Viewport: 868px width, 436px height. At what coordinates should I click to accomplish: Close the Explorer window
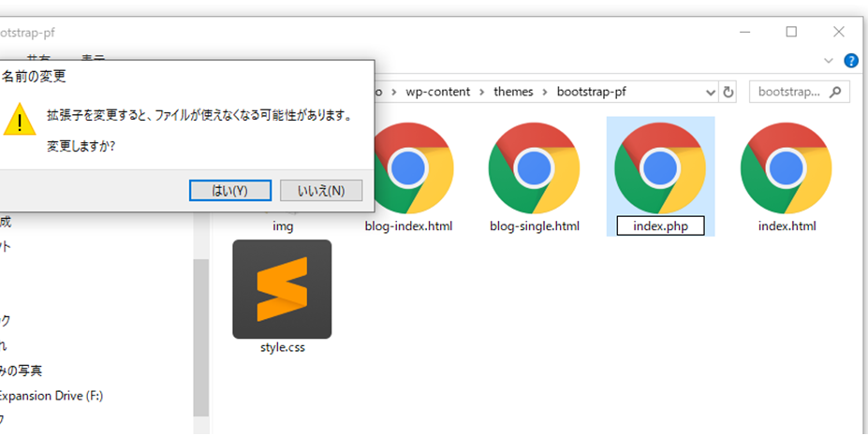pos(839,32)
